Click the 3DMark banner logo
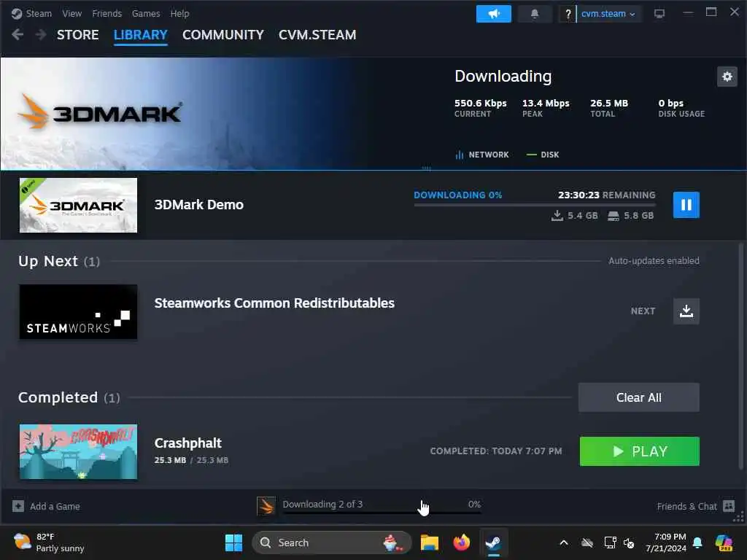This screenshot has width=747, height=560. 99,112
